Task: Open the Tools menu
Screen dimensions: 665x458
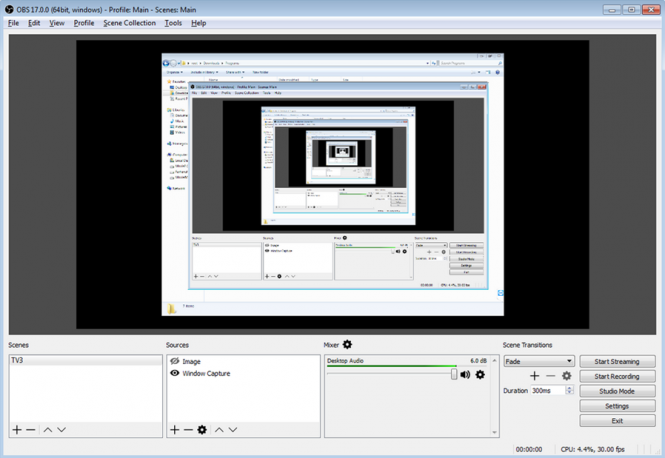Action: 173,23
